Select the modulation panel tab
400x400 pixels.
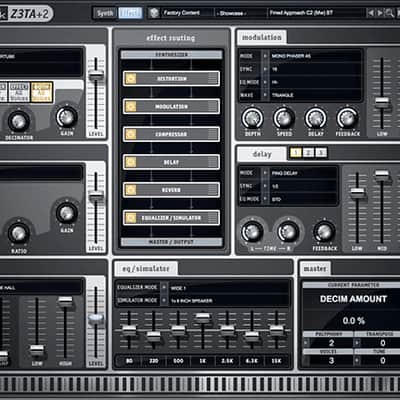coord(262,37)
